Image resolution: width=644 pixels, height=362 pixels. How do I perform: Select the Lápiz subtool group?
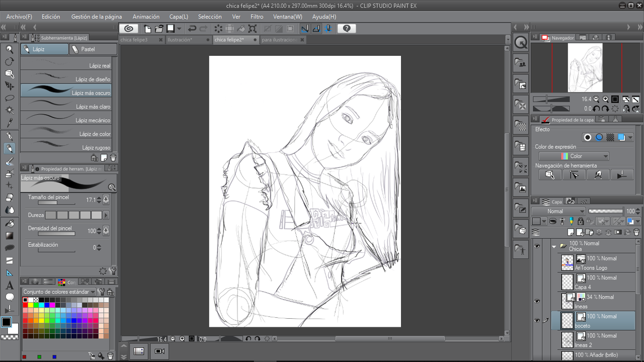tap(44, 49)
